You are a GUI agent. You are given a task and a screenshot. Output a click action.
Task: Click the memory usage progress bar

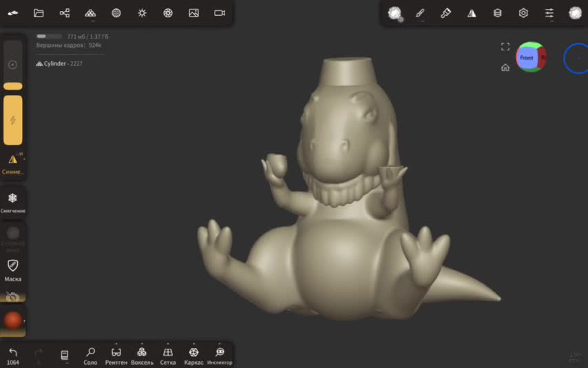[49, 37]
